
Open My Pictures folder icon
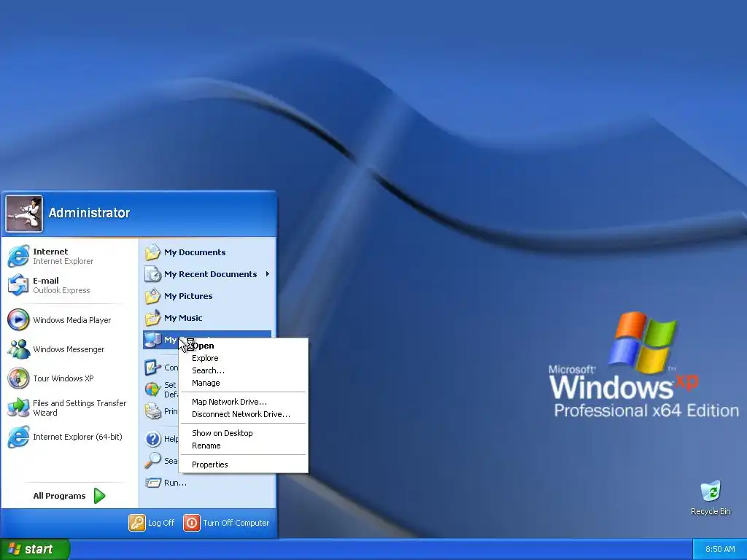(153, 296)
